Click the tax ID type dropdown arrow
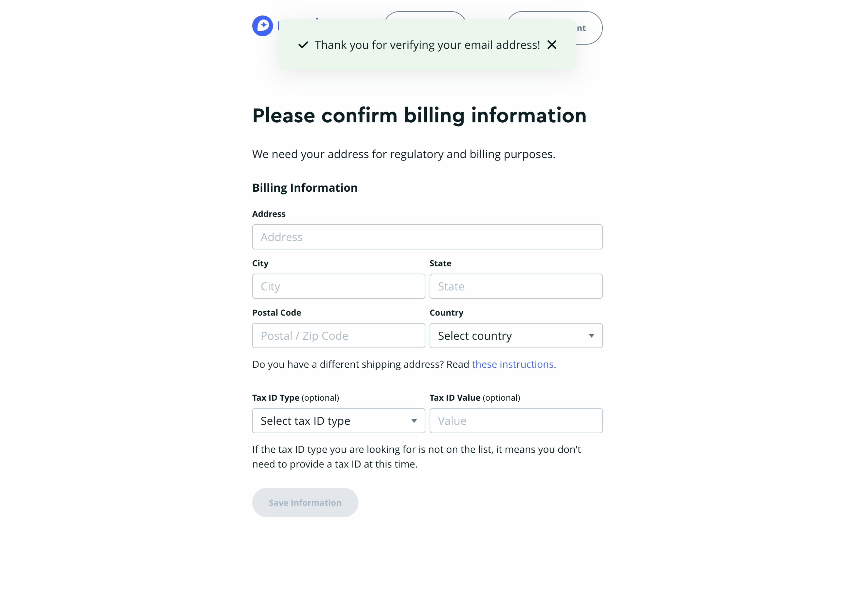The image size is (865, 616). pos(414,421)
